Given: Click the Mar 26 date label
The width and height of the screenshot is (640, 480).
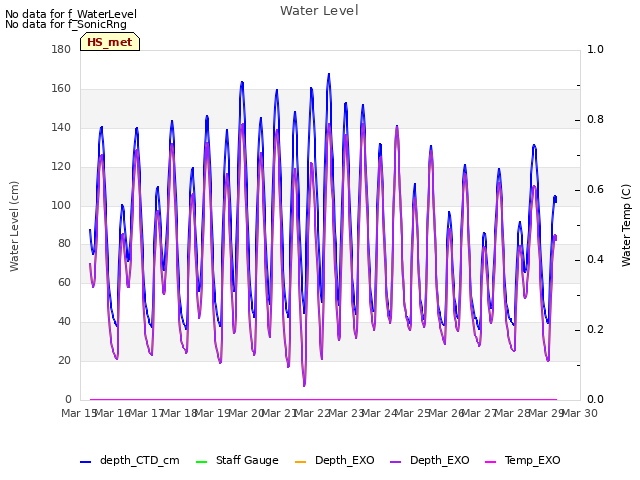Looking at the screenshot, I should 446,413.
